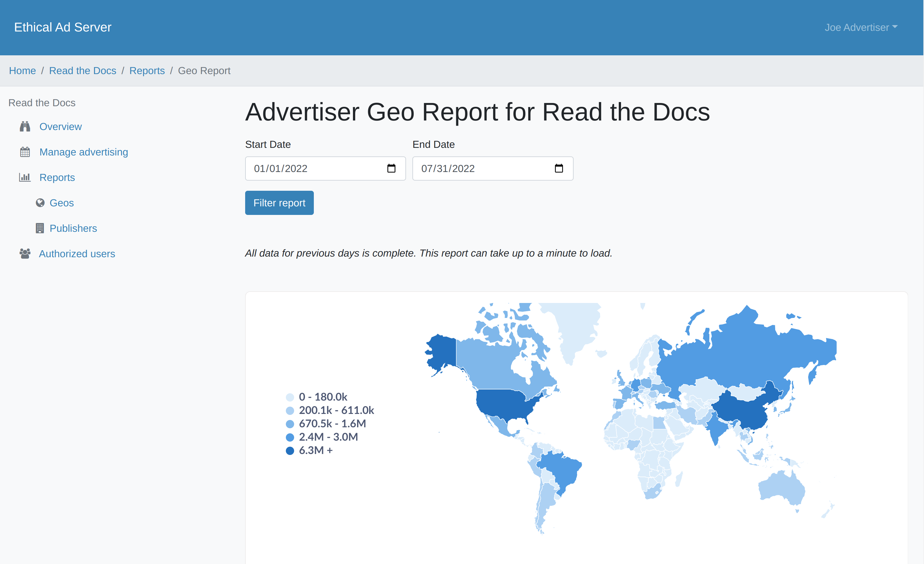The height and width of the screenshot is (564, 924).
Task: Click the Reports bar chart icon
Action: [25, 177]
